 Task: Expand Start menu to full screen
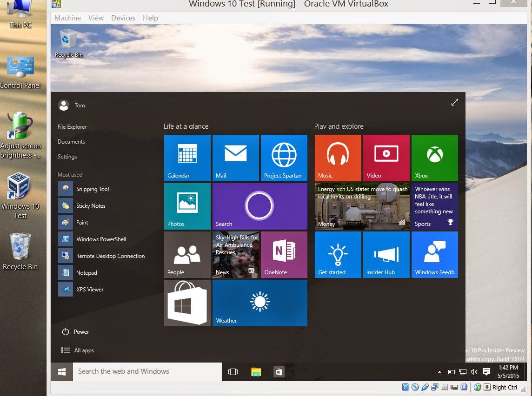pyautogui.click(x=455, y=102)
